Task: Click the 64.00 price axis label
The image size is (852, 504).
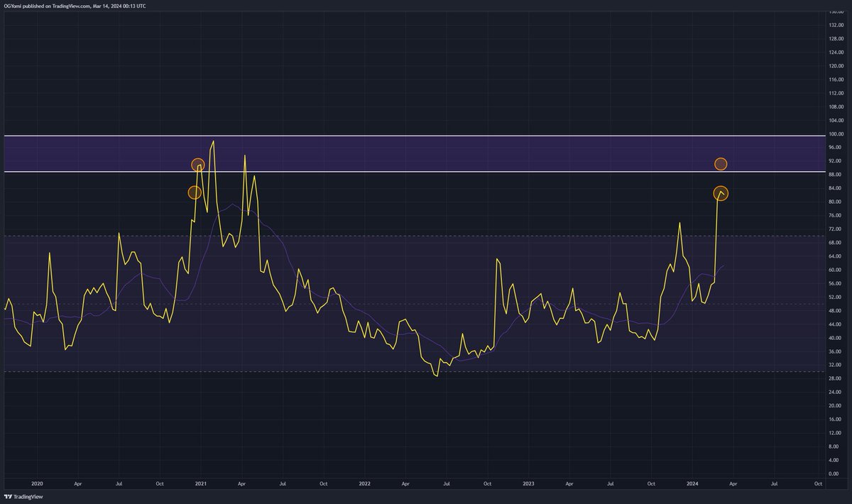Action: click(x=836, y=256)
